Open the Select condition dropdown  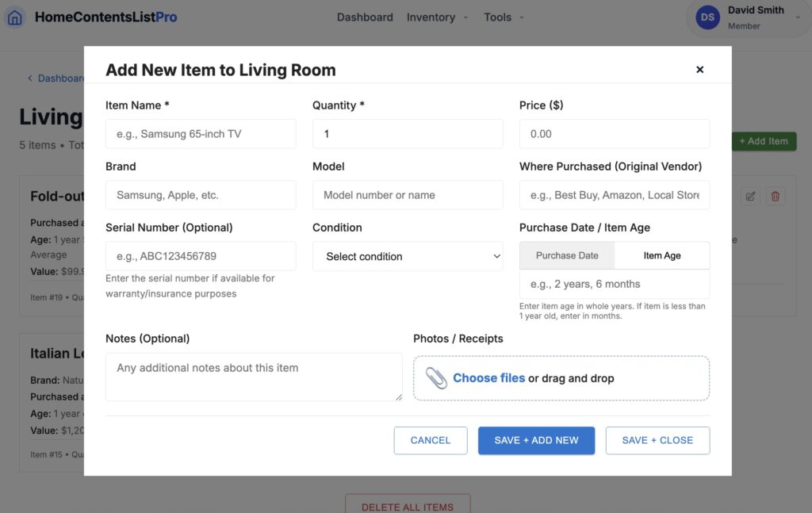click(x=407, y=257)
